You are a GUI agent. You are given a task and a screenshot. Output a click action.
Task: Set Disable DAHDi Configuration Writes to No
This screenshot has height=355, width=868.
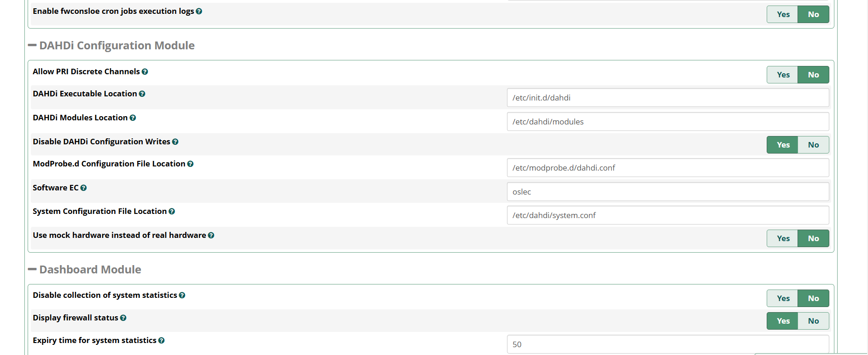click(x=813, y=145)
